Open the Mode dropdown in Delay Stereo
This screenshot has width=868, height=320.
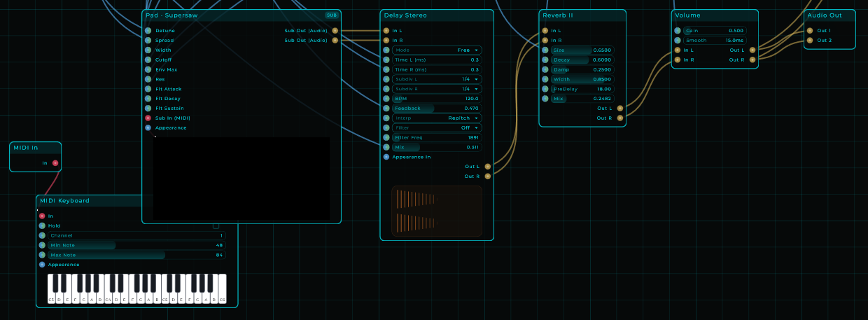[437, 50]
